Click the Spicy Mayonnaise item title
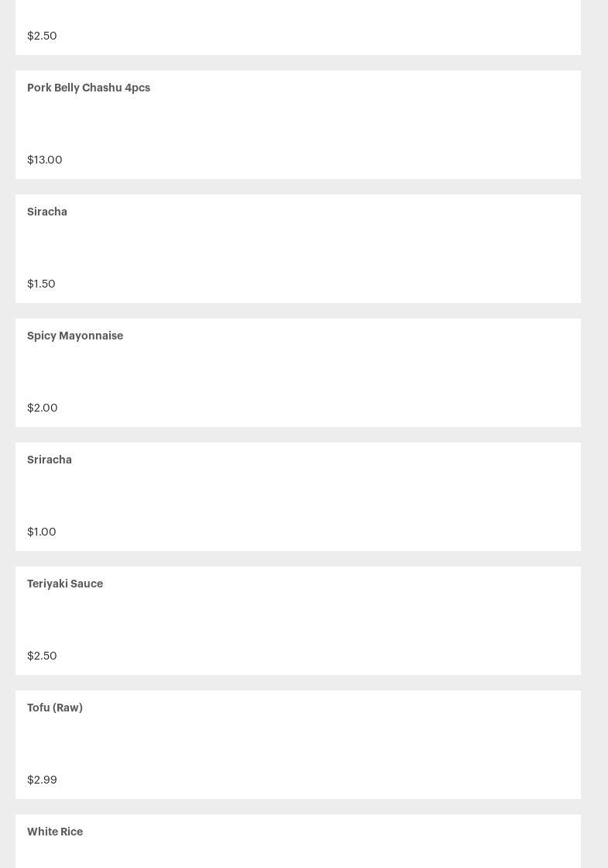This screenshot has height=868, width=608. click(75, 336)
